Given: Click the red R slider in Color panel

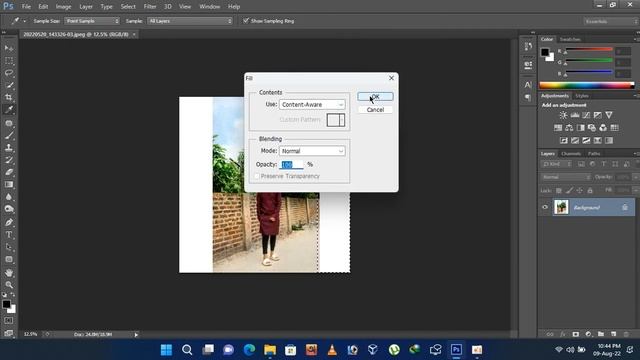Looking at the screenshot, I should (x=589, y=51).
